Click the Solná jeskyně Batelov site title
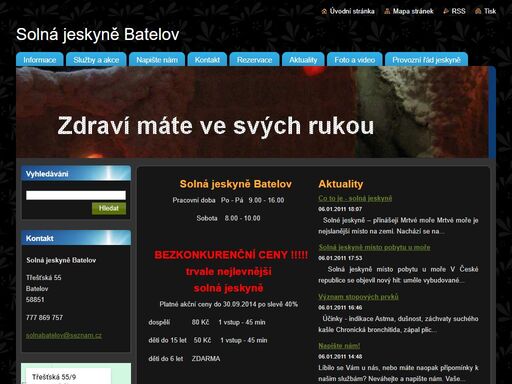Screen dimensions: 512x384 [98, 34]
